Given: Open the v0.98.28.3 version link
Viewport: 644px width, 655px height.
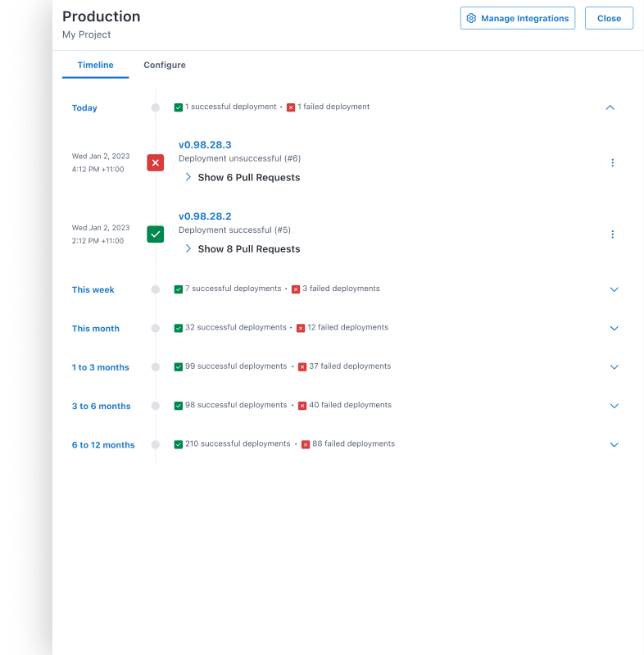Looking at the screenshot, I should [205, 145].
